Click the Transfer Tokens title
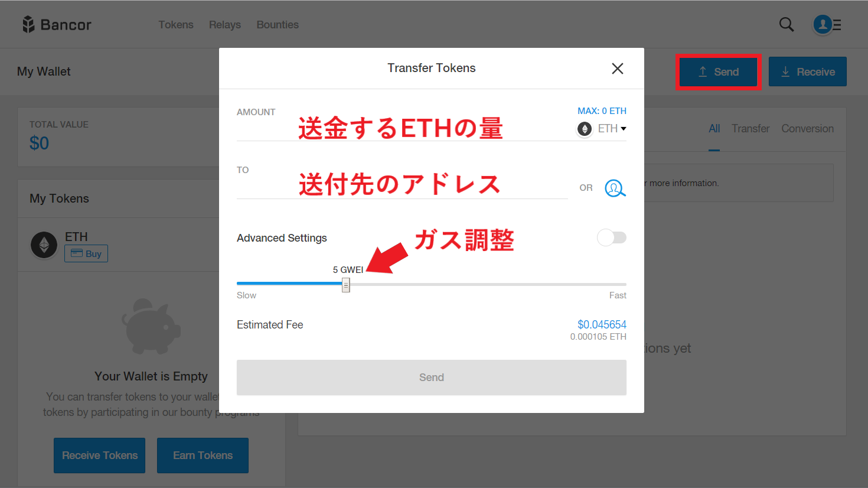 tap(432, 68)
